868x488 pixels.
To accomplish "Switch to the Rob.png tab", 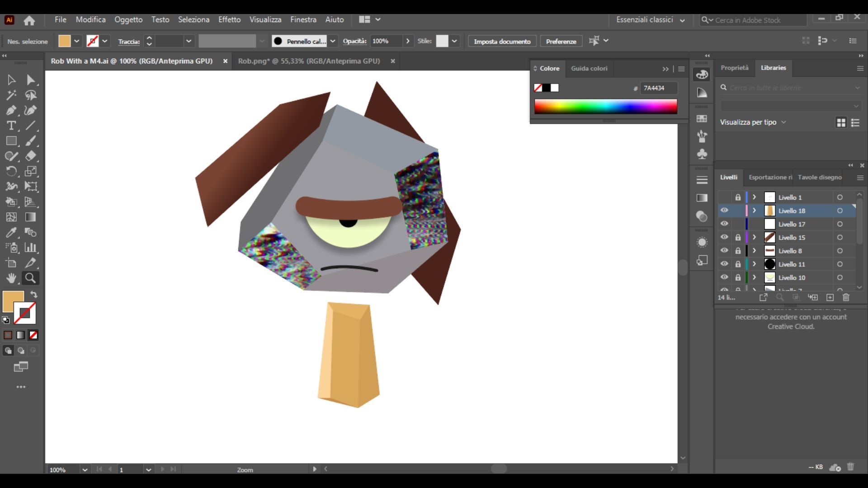I will (309, 61).
